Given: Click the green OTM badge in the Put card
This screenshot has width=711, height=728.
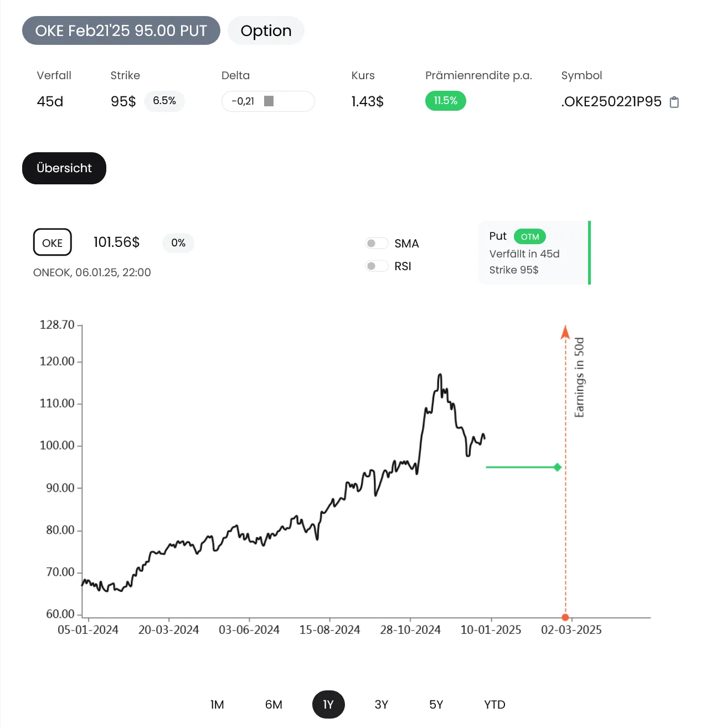Looking at the screenshot, I should [x=530, y=236].
